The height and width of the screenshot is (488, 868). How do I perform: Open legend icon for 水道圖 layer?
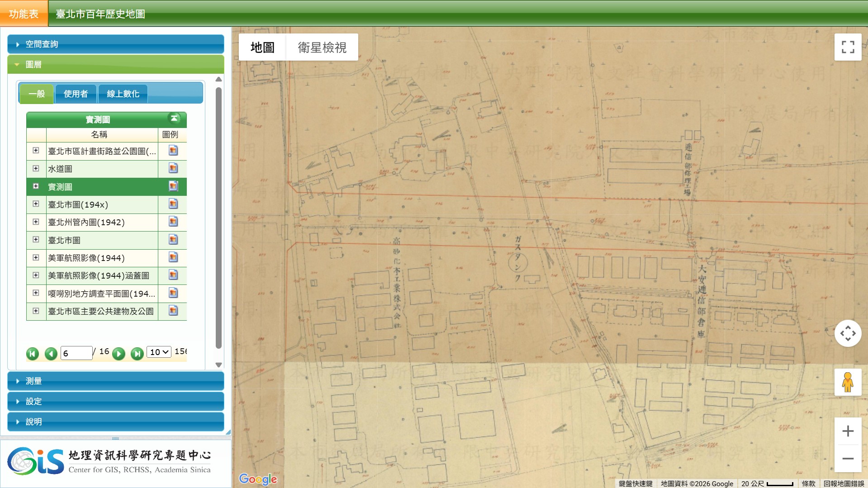tap(173, 168)
